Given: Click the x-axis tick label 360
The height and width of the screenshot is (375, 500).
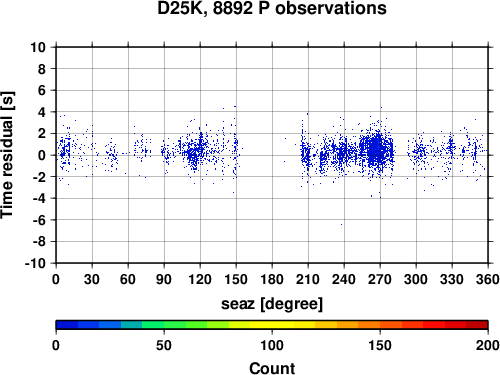Looking at the screenshot, I should [x=488, y=279].
